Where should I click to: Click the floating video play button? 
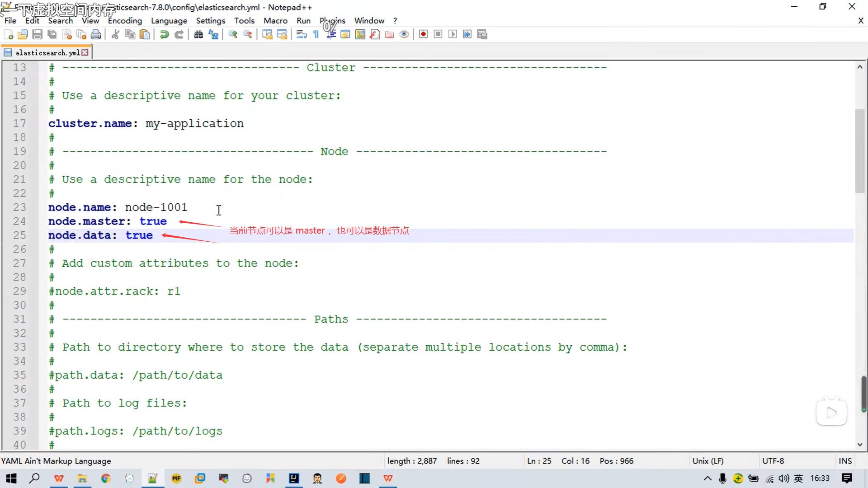point(831,413)
